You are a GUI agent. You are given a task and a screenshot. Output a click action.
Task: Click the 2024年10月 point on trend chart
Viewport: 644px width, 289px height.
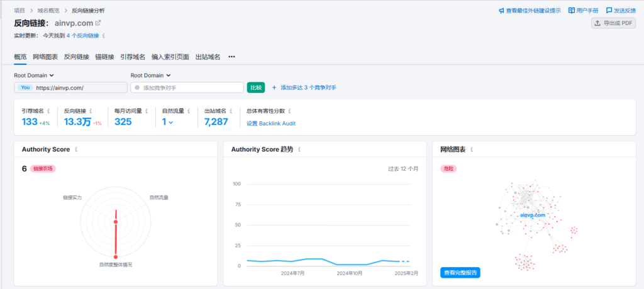[350, 264]
